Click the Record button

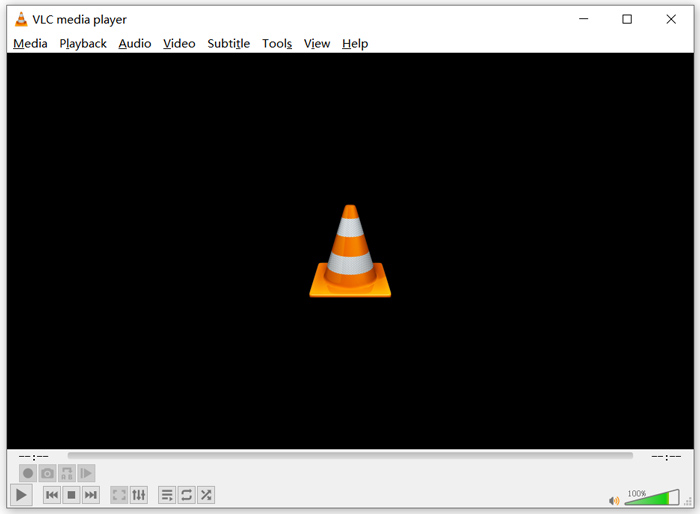point(28,473)
